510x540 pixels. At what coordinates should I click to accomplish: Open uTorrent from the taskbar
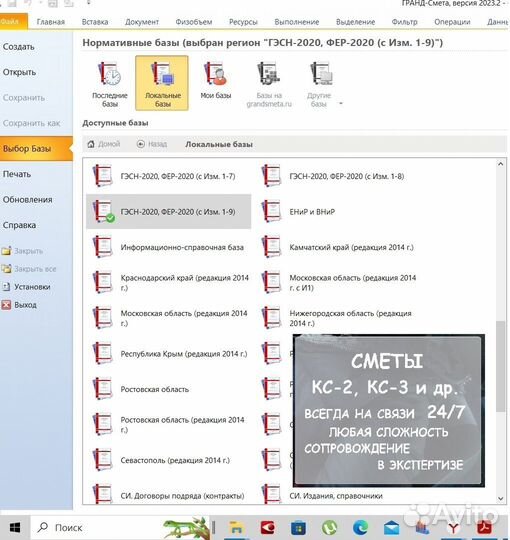(x=329, y=527)
